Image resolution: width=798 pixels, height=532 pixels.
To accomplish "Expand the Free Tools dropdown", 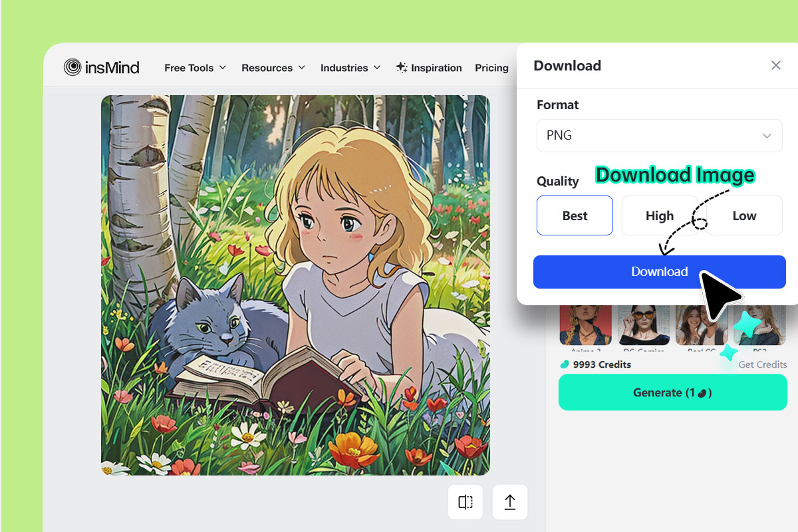I will [x=195, y=67].
